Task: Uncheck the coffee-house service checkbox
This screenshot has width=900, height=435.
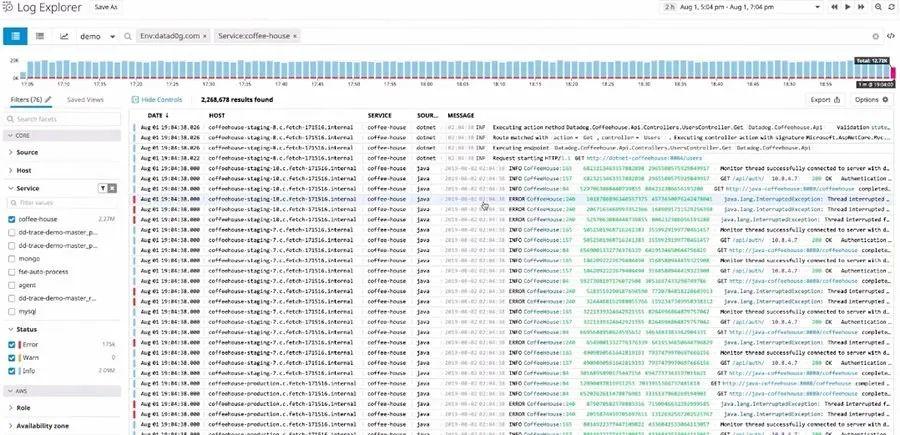Action: pyautogui.click(x=12, y=217)
